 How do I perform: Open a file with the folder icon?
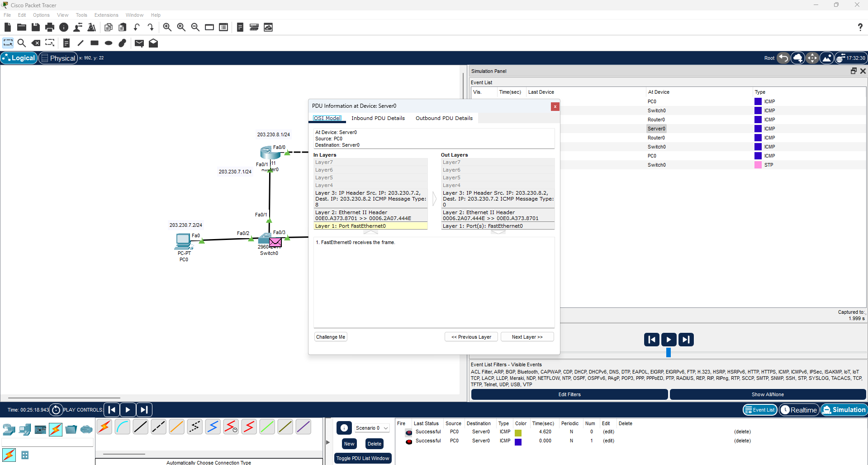point(21,28)
